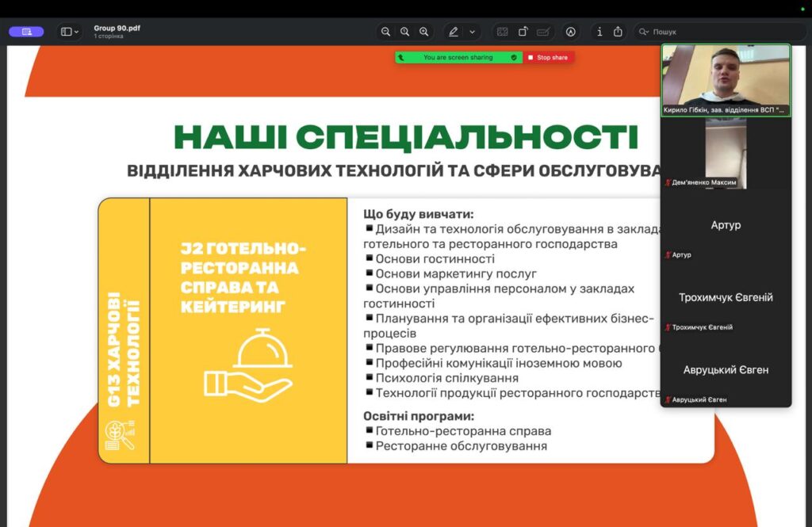Screen dimensions: 812x527
Task: Click the 'You are screen sharing' indicator
Action: (458, 58)
